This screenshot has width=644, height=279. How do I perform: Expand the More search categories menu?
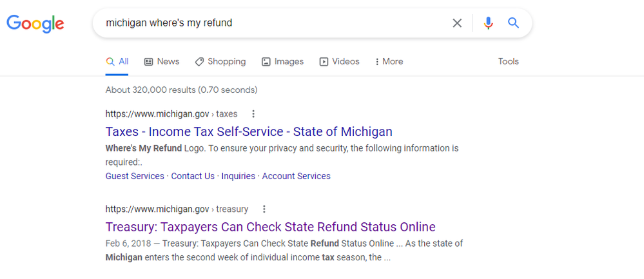(x=389, y=62)
